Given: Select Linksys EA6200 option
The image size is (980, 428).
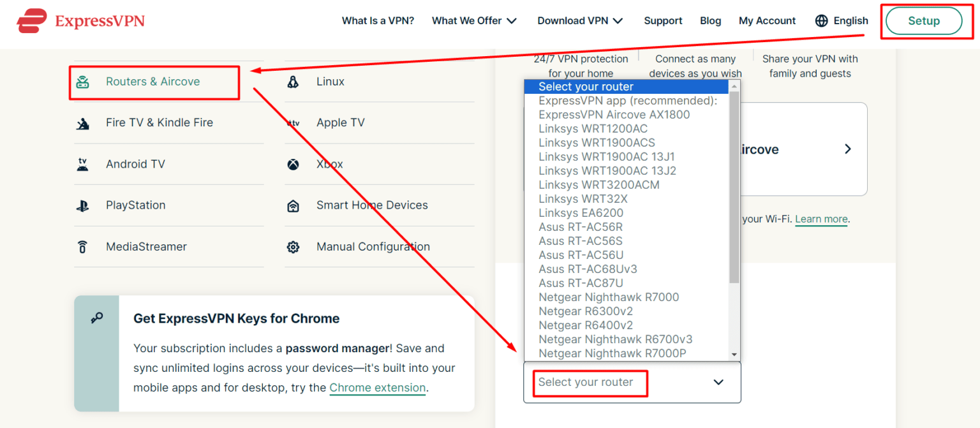Looking at the screenshot, I should [627, 213].
